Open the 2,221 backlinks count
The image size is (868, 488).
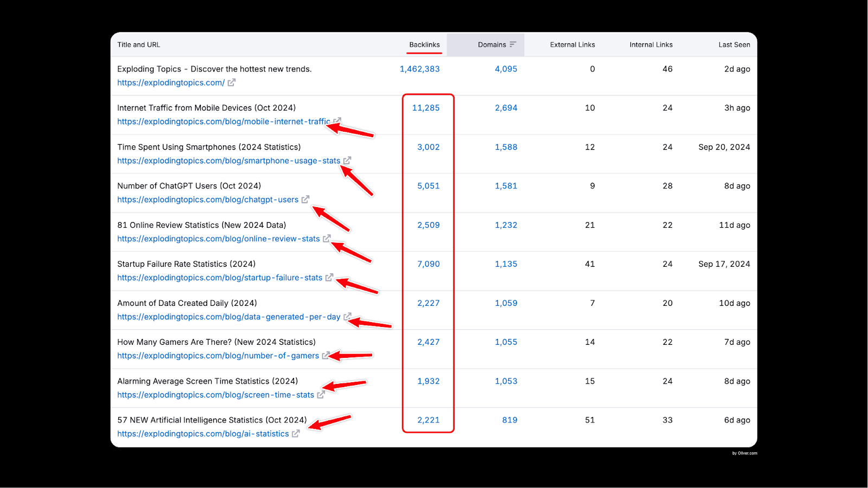click(429, 420)
